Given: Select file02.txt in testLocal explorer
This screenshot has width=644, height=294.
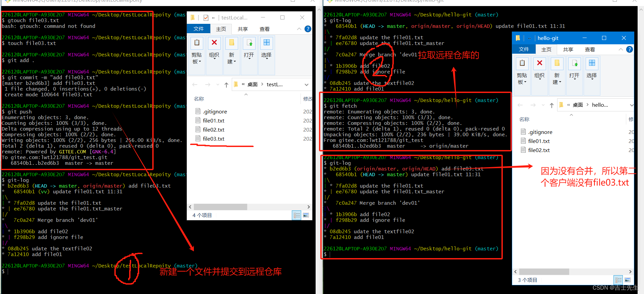Looking at the screenshot, I should 214,130.
